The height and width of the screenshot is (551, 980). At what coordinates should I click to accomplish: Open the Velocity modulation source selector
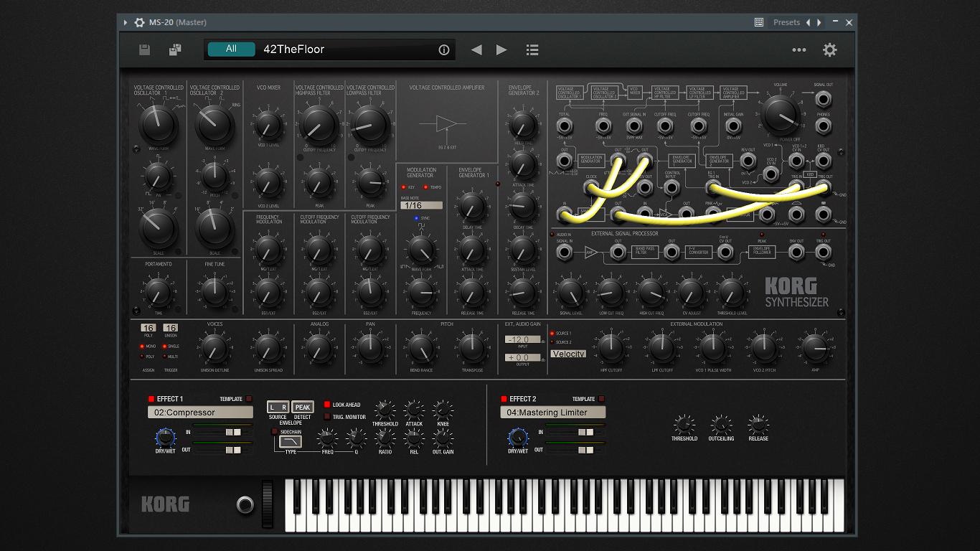click(569, 354)
